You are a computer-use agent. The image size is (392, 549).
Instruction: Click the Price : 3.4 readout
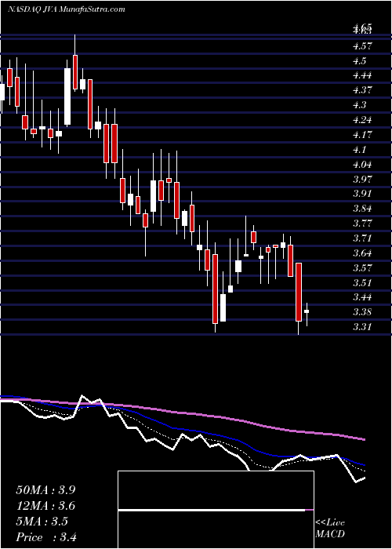(x=46, y=537)
